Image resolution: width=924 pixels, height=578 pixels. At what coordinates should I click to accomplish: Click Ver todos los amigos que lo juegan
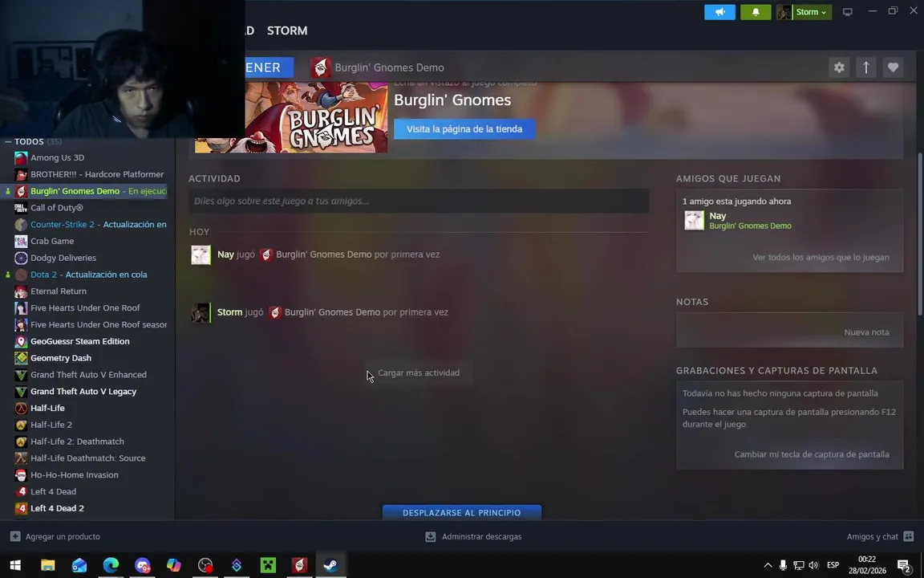[x=821, y=257]
